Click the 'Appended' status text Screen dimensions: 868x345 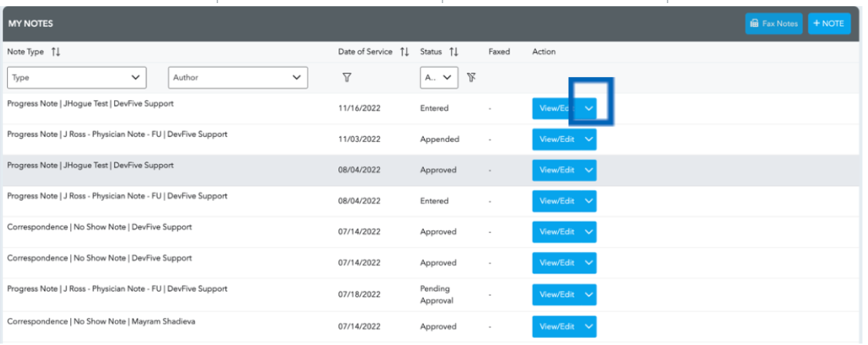click(439, 139)
